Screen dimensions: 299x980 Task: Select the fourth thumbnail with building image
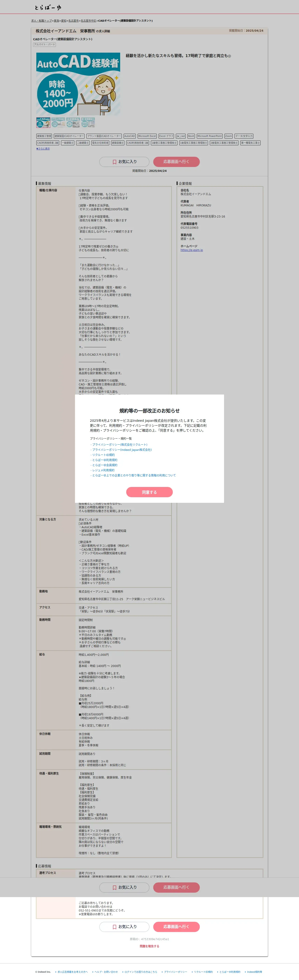(88, 122)
